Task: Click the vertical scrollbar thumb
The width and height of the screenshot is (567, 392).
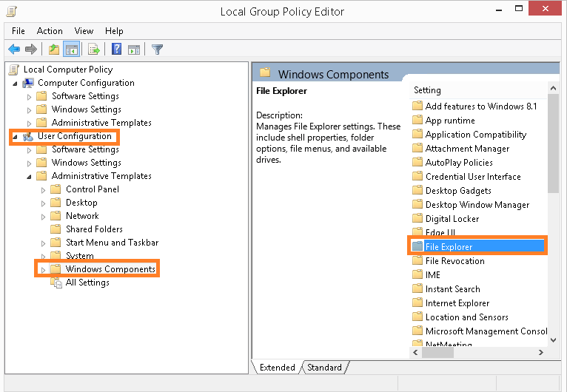Action: (553, 143)
